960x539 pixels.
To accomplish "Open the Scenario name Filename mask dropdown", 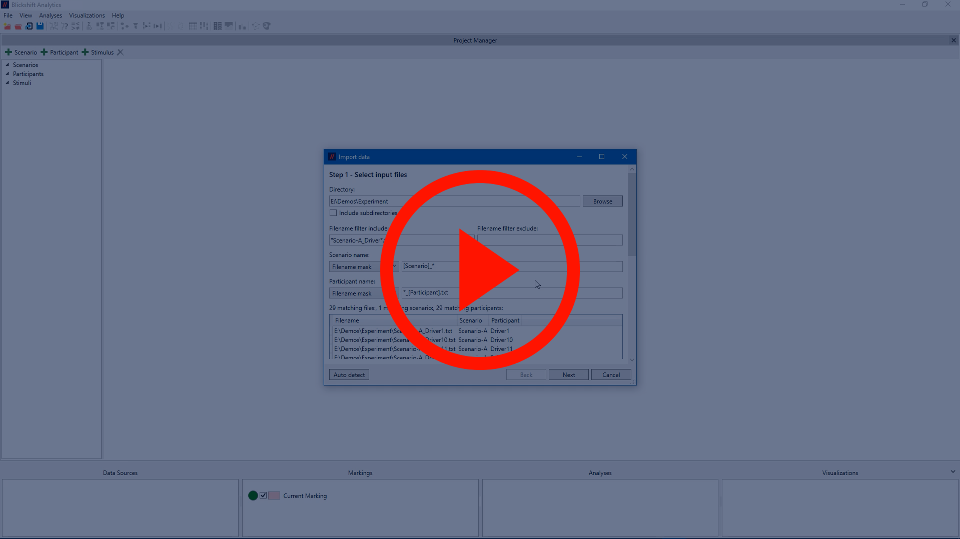I will tap(363, 266).
